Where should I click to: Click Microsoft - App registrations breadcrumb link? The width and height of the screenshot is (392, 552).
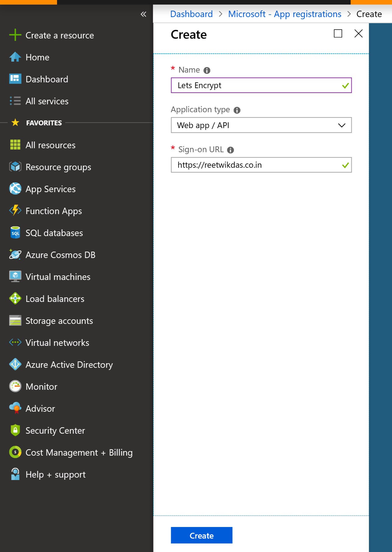pyautogui.click(x=285, y=14)
